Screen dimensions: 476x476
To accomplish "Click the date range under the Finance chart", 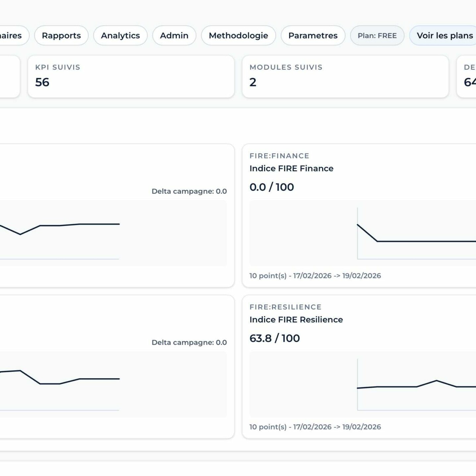I will [x=315, y=275].
